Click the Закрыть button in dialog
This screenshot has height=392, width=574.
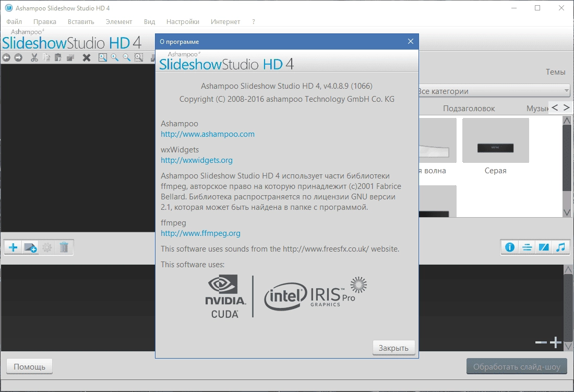click(x=393, y=348)
